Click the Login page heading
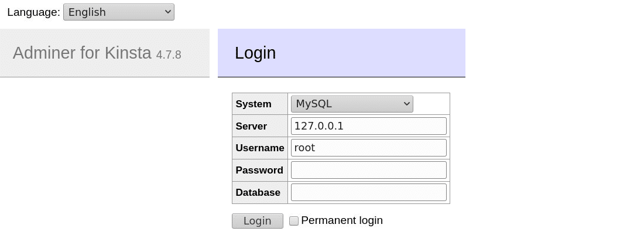644x238 pixels. 255,53
